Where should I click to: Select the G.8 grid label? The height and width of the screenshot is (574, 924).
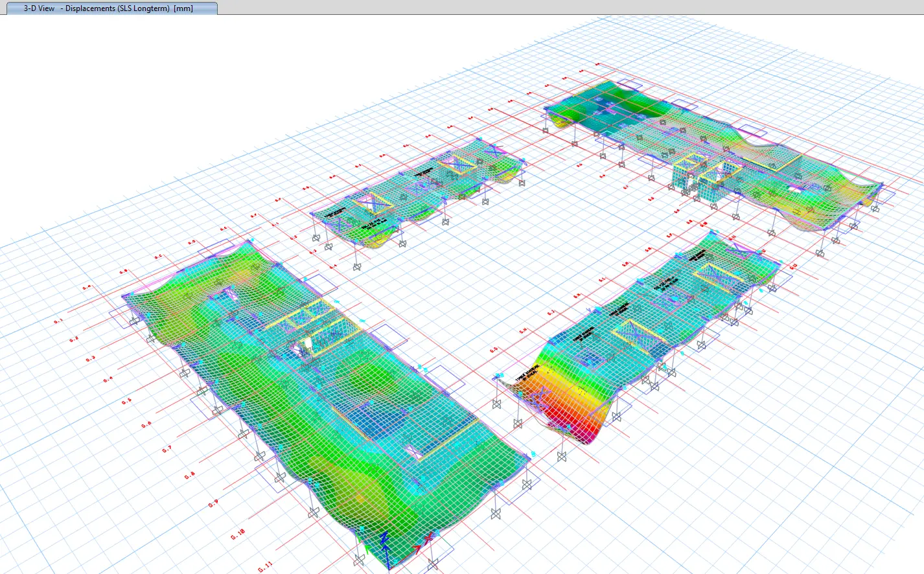[189, 476]
